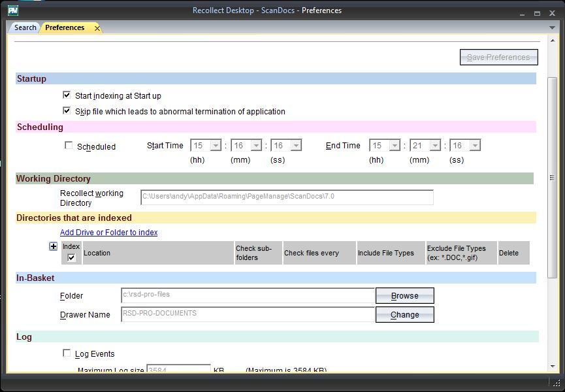
Task: Uncheck Start indexing at Start up
Action: 67,95
